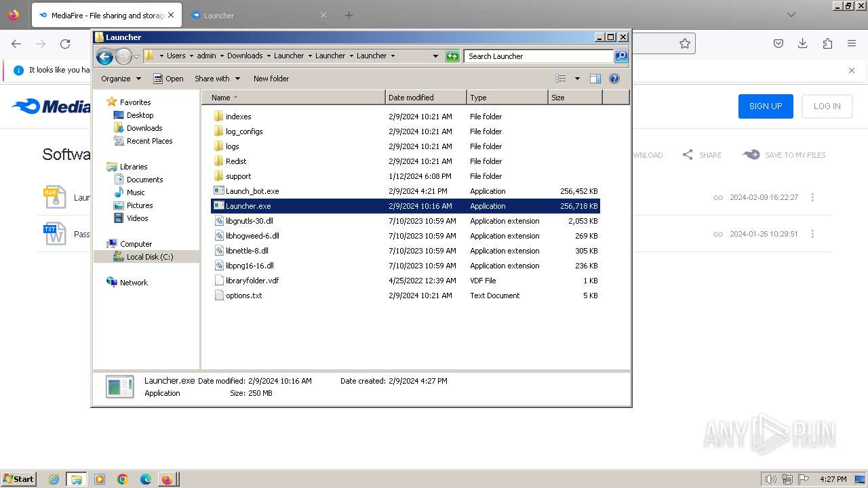Select Local Disk (C:) in navigation pane
The width and height of the screenshot is (868, 488).
149,257
